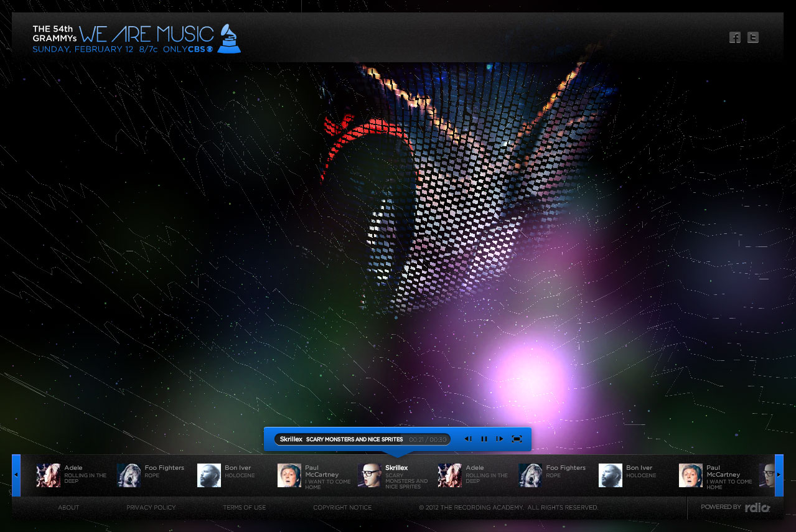Skip to previous track in player
The height and width of the screenshot is (532, 796).
[x=468, y=439]
